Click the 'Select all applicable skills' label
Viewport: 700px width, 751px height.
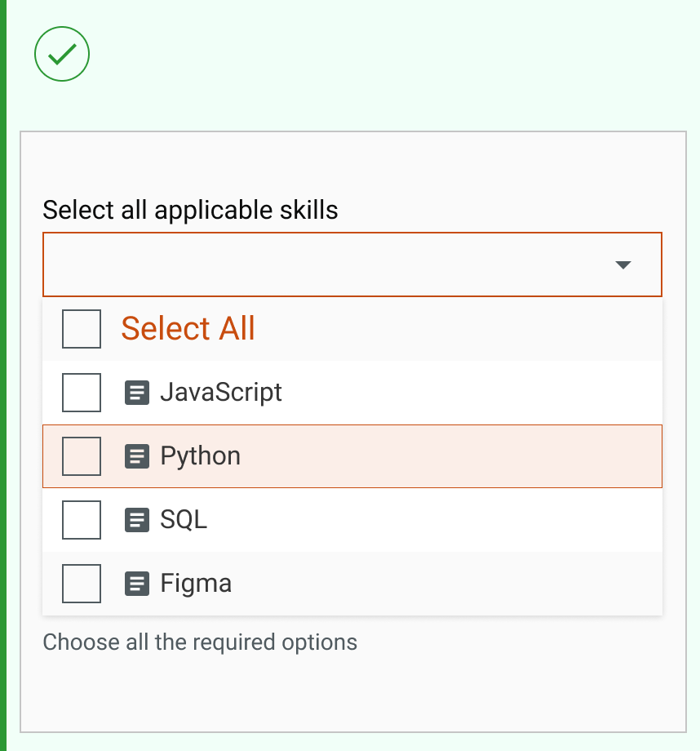(190, 210)
